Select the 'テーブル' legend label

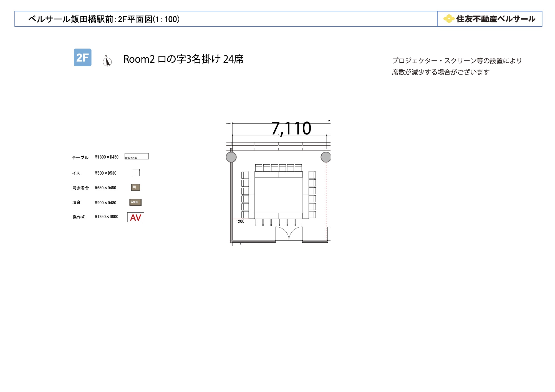point(80,157)
